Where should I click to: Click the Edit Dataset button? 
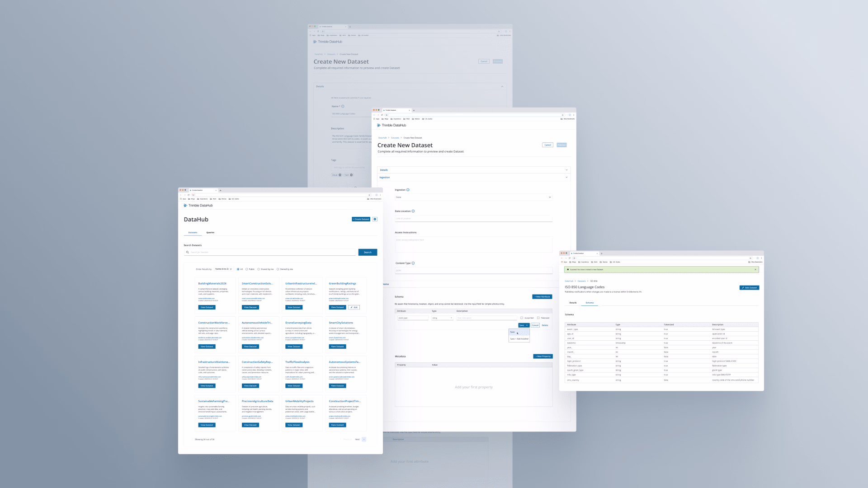pos(749,288)
